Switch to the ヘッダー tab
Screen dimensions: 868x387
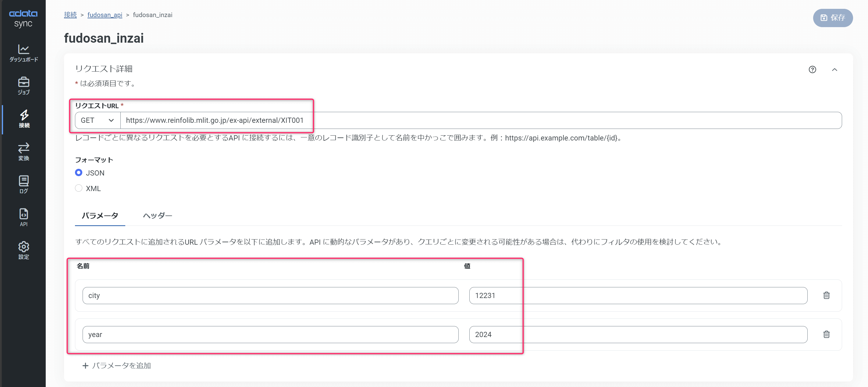(157, 215)
